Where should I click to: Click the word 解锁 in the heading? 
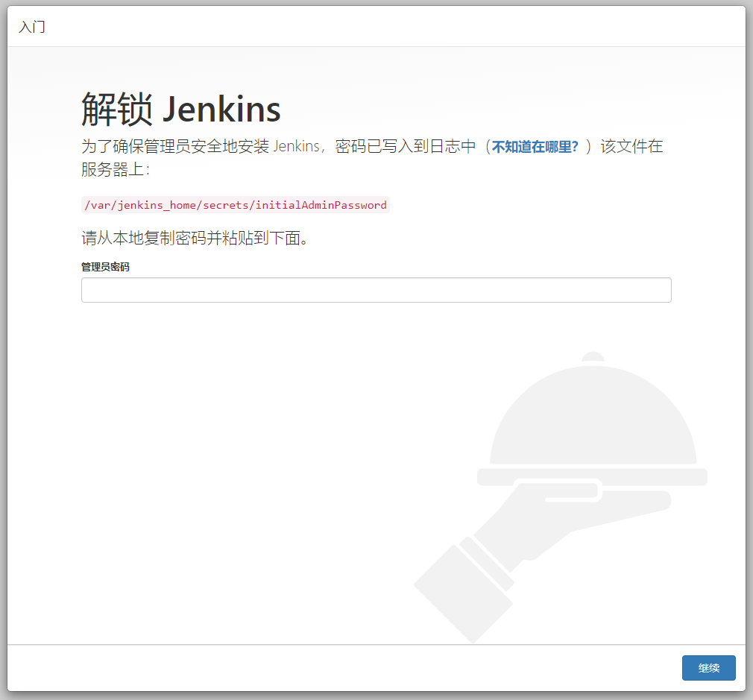pos(116,110)
